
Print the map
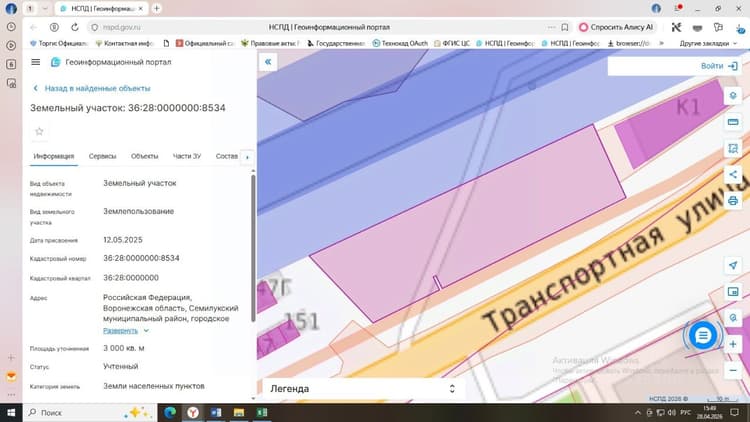pyautogui.click(x=733, y=200)
